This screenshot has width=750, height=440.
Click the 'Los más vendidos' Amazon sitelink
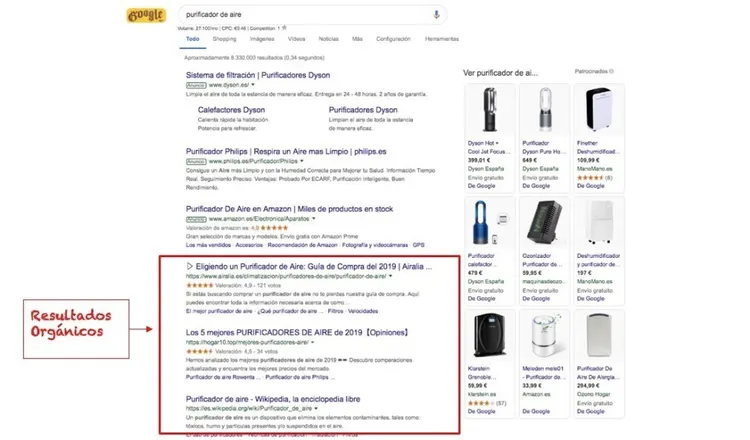pos(208,245)
